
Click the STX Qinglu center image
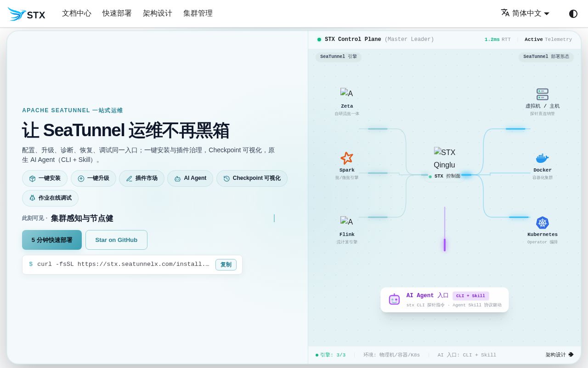click(445, 158)
